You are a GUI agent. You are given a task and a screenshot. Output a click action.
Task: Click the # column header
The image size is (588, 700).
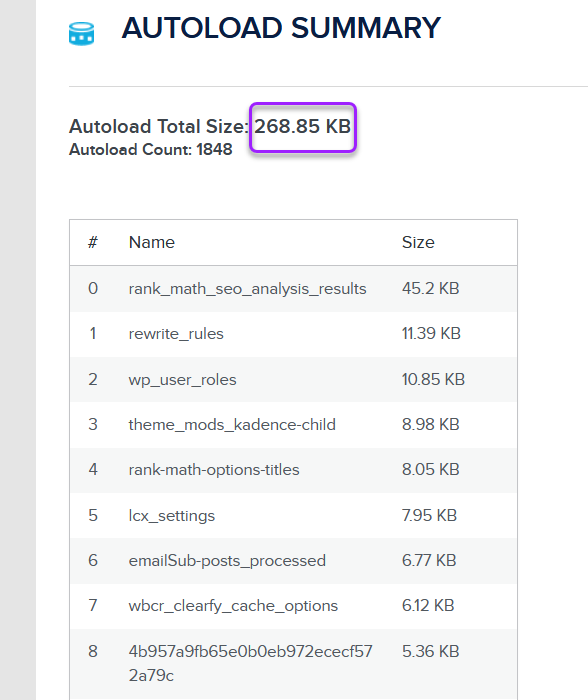[92, 242]
